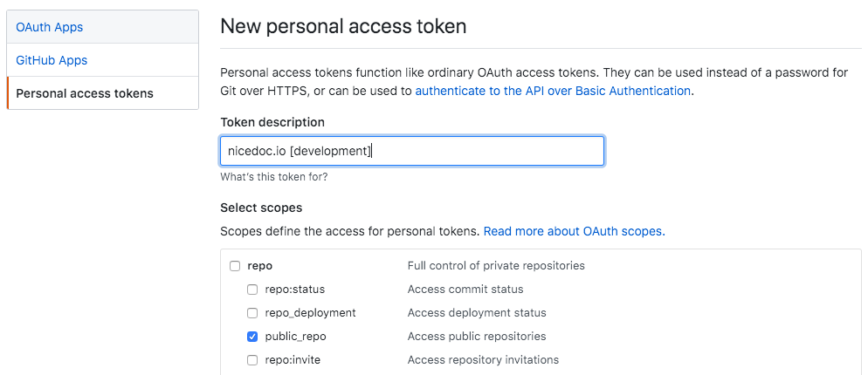Click the "Access repository invitations" description text
The width and height of the screenshot is (868, 375).
tap(483, 360)
